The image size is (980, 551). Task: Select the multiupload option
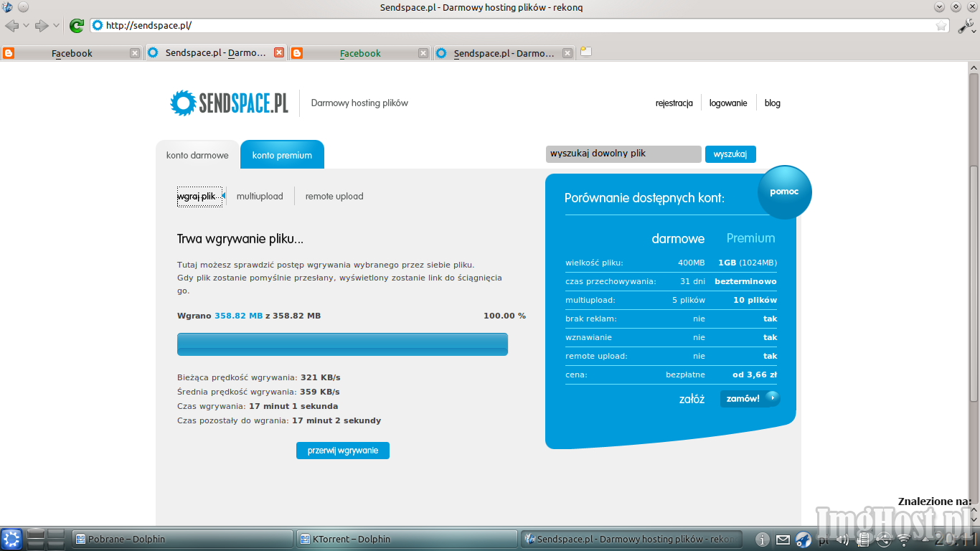(x=260, y=196)
